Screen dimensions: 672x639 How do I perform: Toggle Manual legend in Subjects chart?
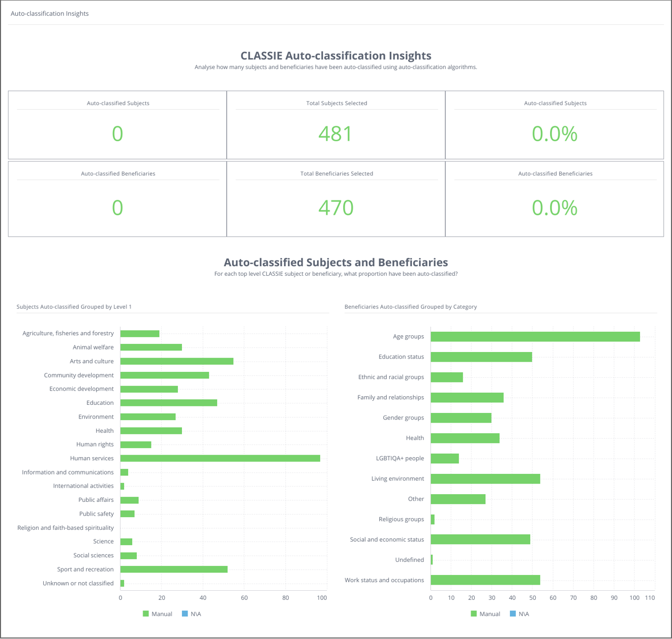click(x=158, y=614)
